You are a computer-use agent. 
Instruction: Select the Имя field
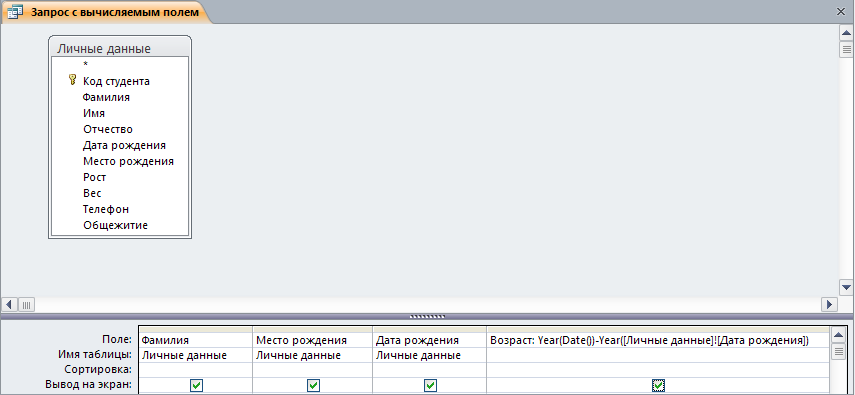click(94, 113)
